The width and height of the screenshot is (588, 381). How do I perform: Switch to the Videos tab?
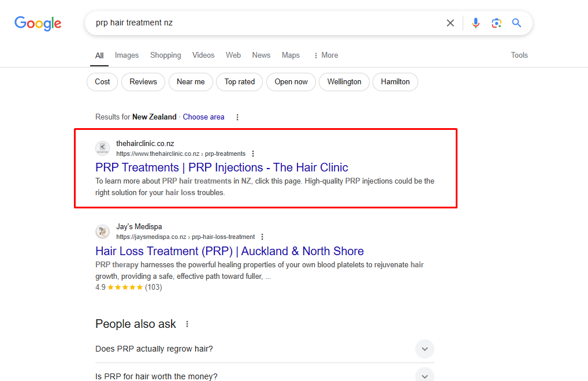click(x=203, y=55)
